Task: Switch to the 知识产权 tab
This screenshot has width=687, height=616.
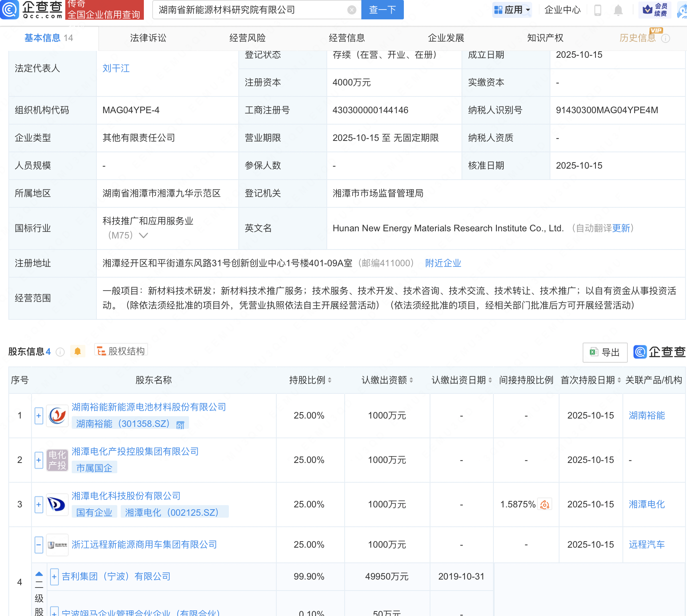Action: coord(545,38)
